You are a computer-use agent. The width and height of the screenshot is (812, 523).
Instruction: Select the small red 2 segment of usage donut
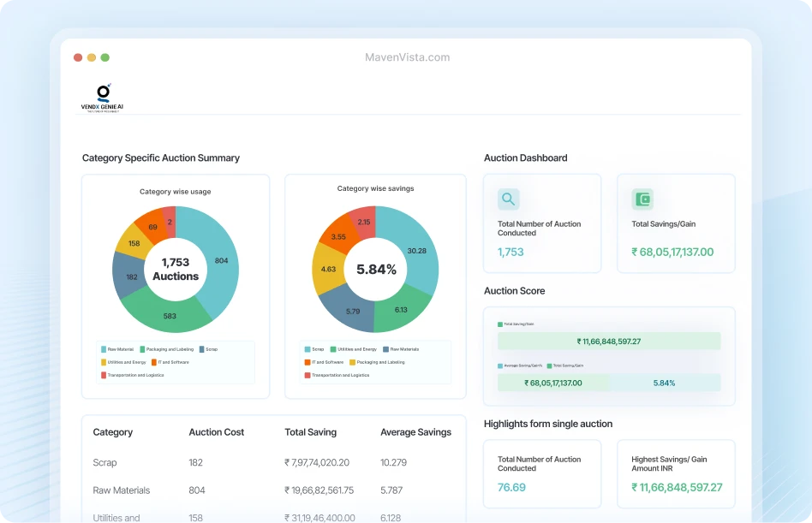pyautogui.click(x=170, y=222)
